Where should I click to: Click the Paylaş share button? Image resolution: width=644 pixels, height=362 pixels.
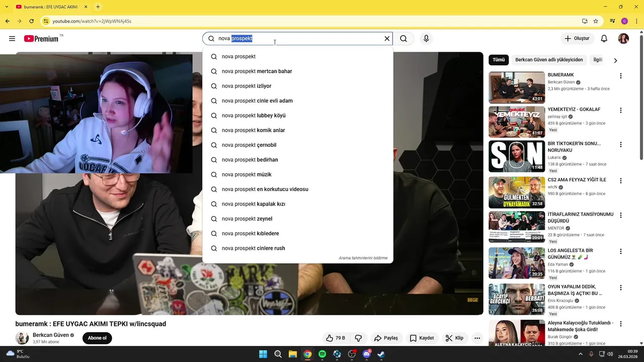tap(386, 338)
